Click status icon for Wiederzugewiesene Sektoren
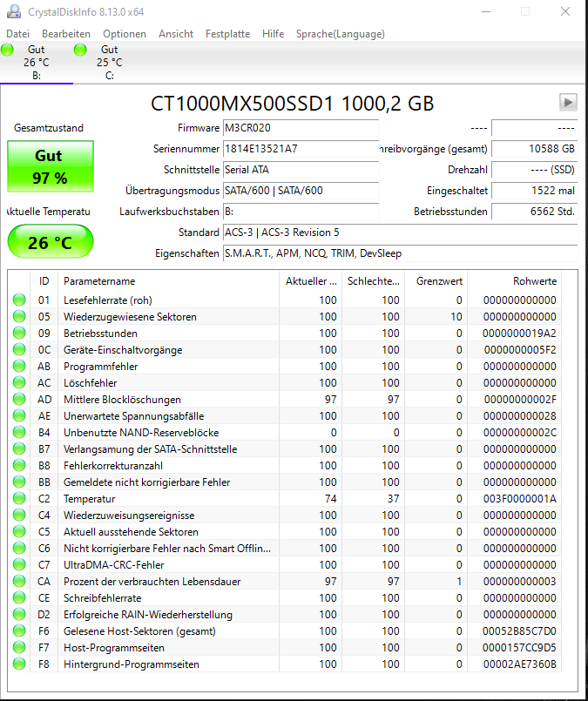Image resolution: width=588 pixels, height=701 pixels. (x=19, y=316)
